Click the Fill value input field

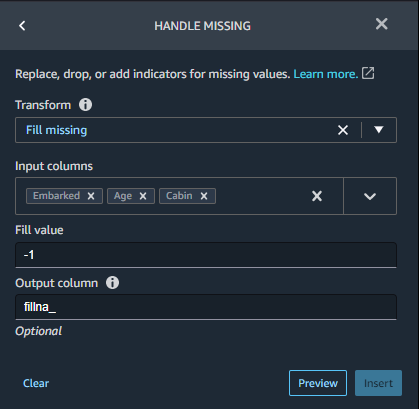(x=206, y=255)
